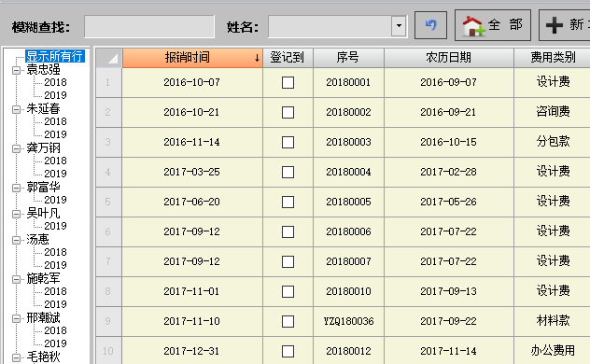Tick 登记到 checkbox for 20180010
Image resolution: width=590 pixels, height=364 pixels.
(288, 291)
